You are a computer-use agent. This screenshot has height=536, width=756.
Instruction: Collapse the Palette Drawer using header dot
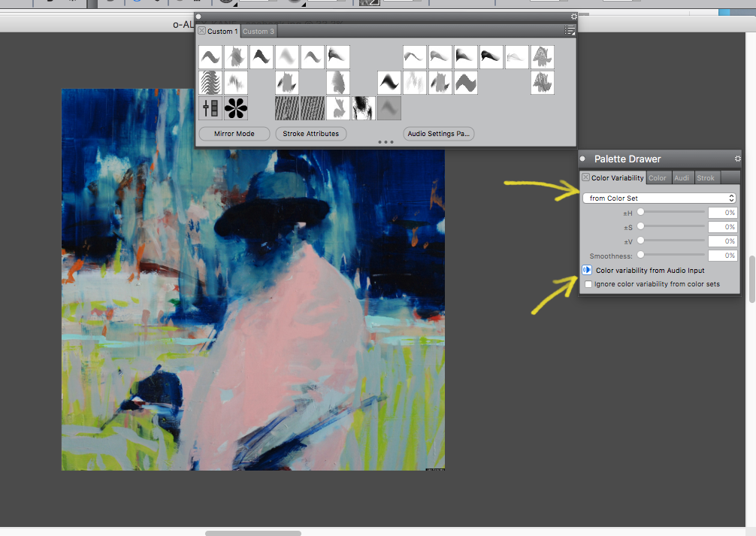coord(583,159)
